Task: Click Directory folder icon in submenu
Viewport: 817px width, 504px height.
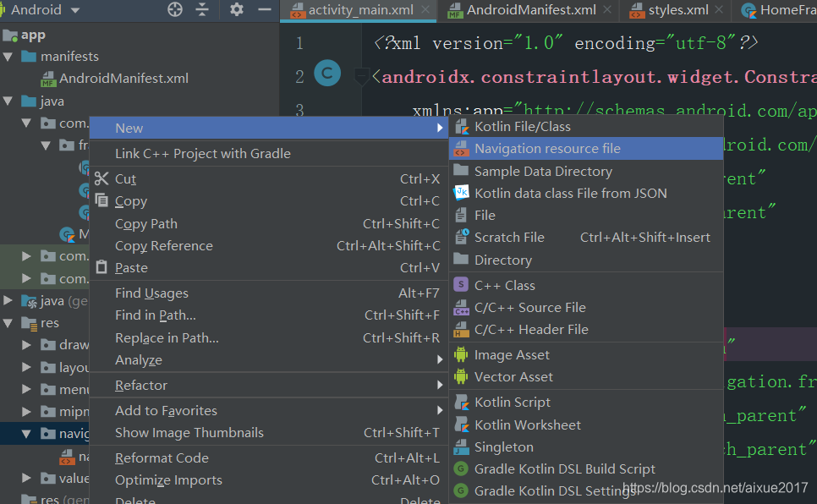Action: [x=461, y=259]
